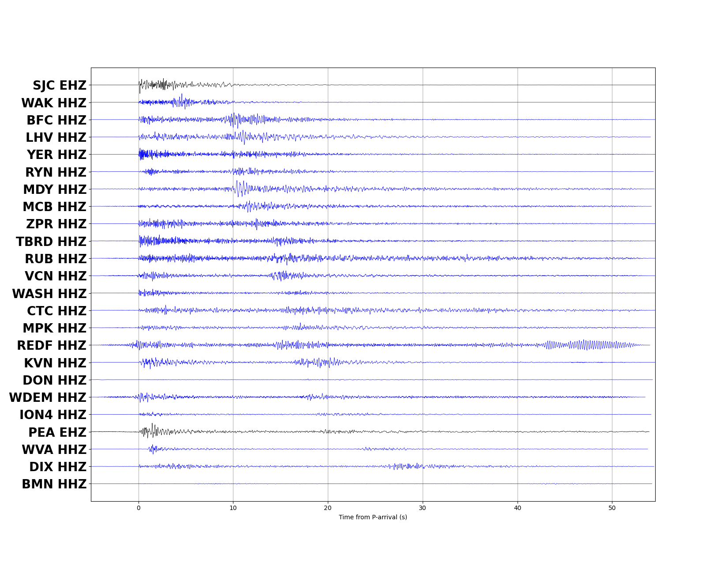728x563 pixels.
Task: Select the 30 second tick label
Action: click(x=423, y=508)
